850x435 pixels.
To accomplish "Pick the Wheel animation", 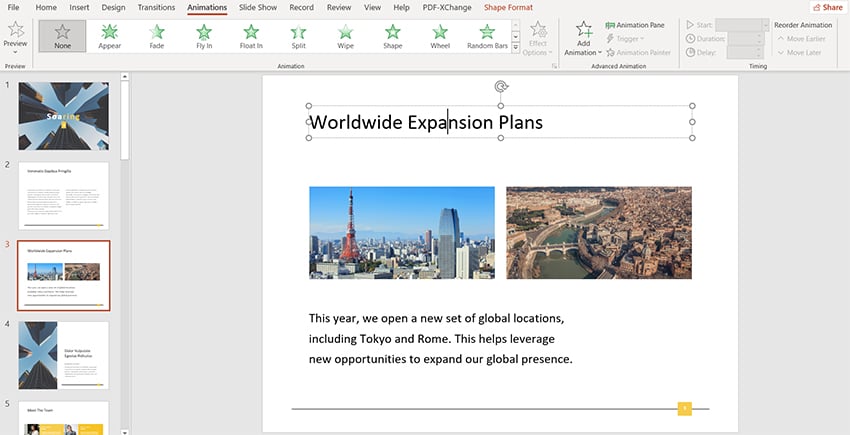I will [x=440, y=37].
